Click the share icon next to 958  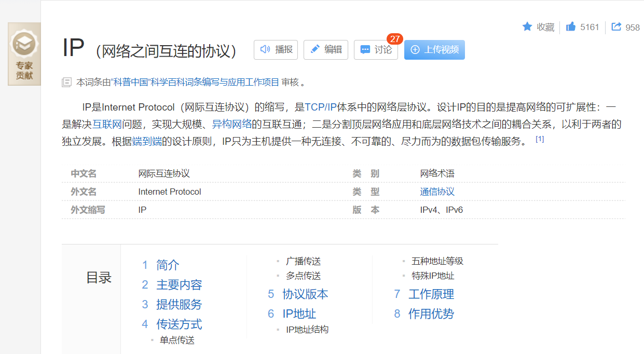point(616,27)
